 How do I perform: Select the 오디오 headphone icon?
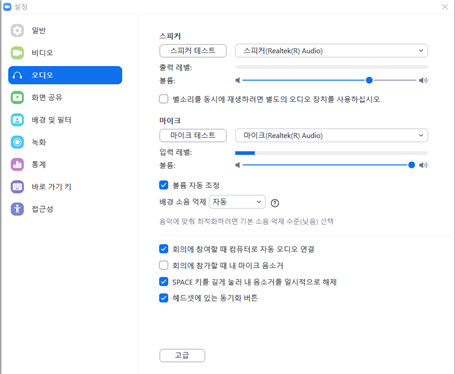(x=17, y=75)
